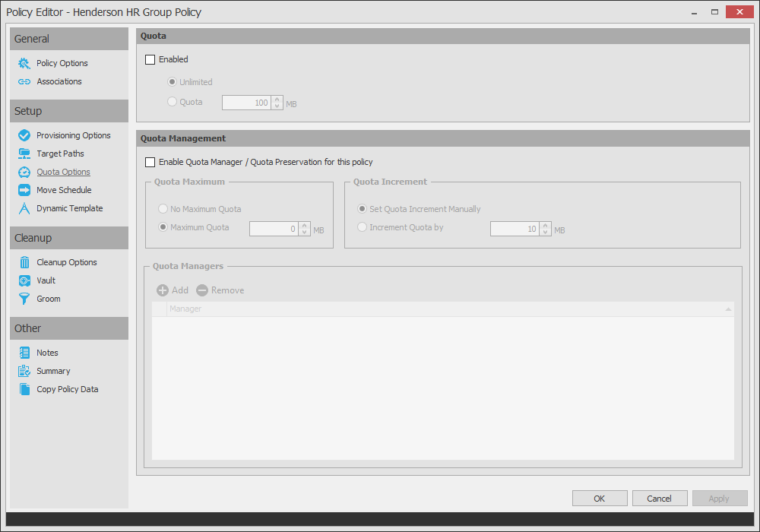Select the Quota radio button
Viewport: 760px width, 532px height.
172,102
